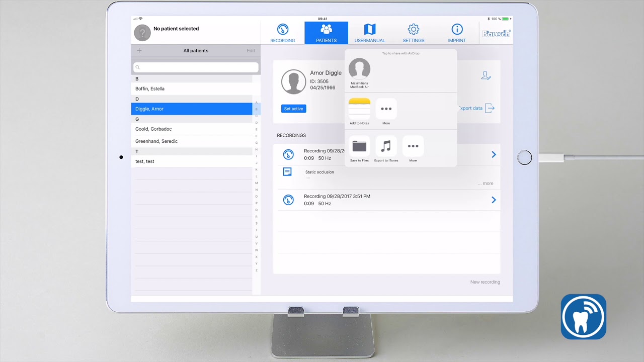644x362 pixels.
Task: Open edit patient icon top right
Action: pos(486,75)
